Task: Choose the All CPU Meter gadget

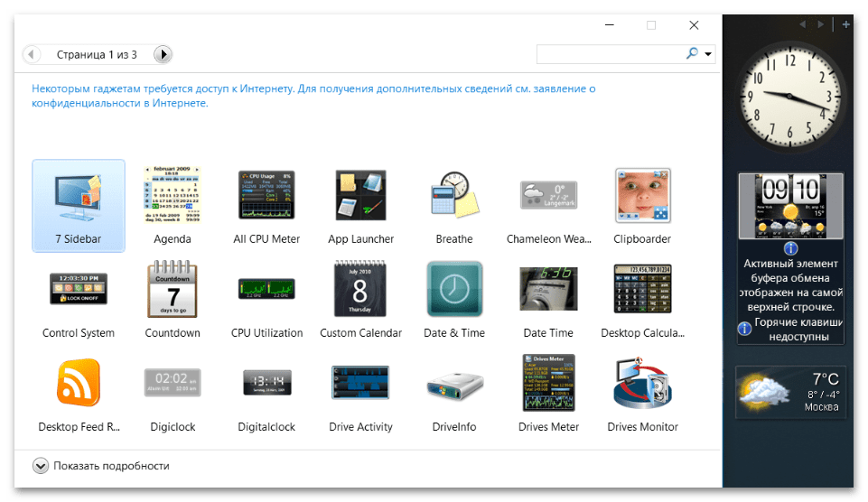Action: point(266,206)
